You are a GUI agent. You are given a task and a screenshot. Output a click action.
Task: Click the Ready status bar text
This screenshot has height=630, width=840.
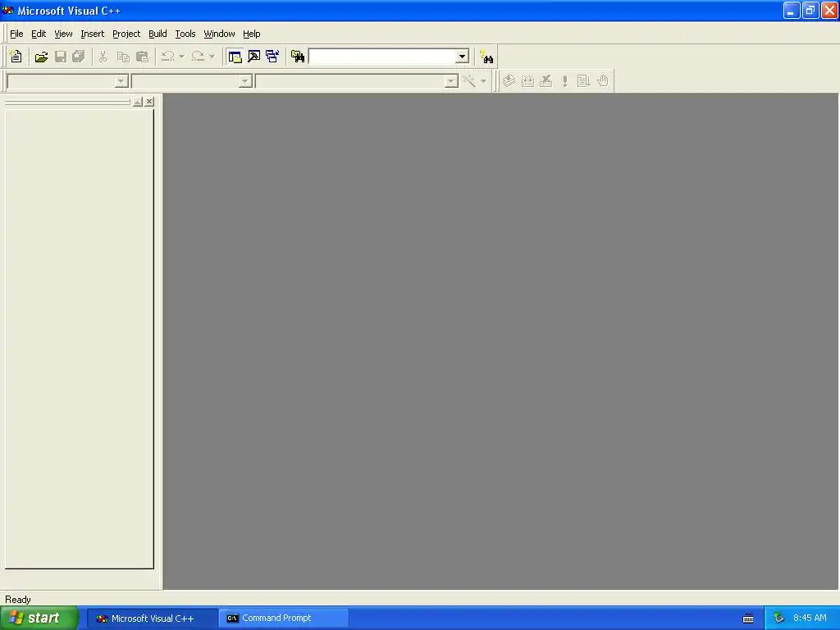tap(18, 600)
